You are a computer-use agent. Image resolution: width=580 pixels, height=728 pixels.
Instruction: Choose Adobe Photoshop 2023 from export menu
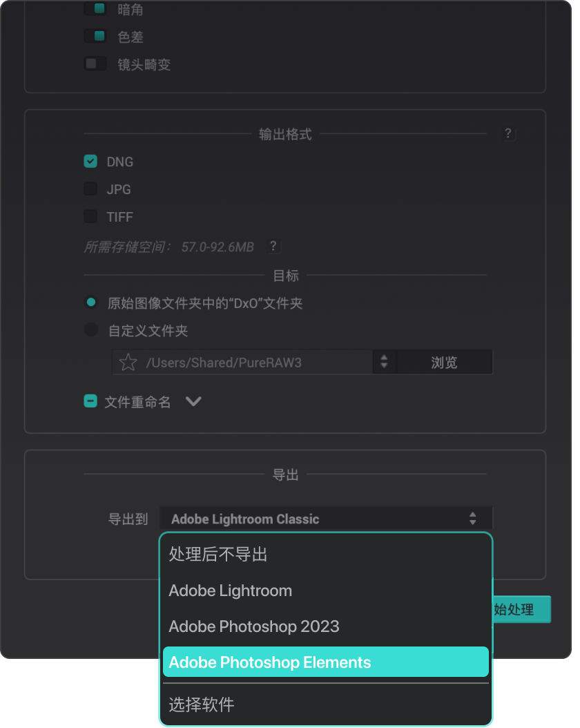tap(326, 626)
